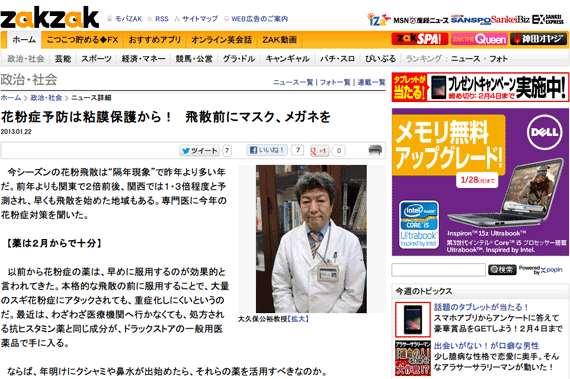The width and height of the screenshot is (570, 379).
Task: Open キャンギャル category menu
Action: click(288, 59)
